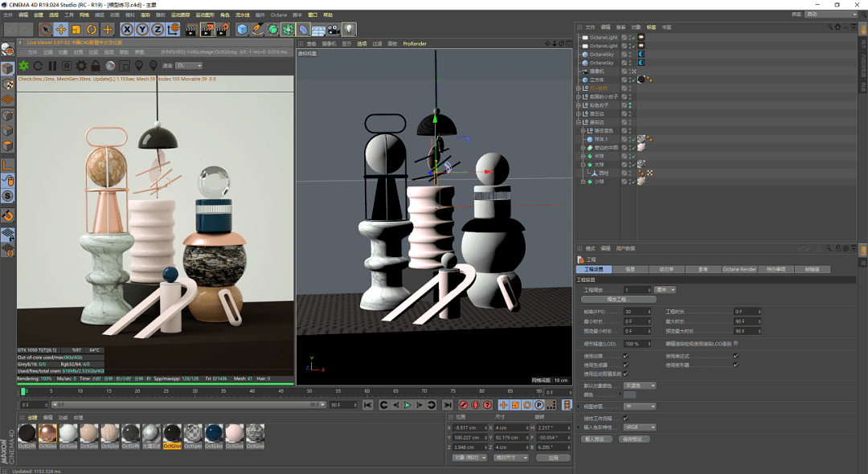
Task: Jump to the start of the timeline
Action: point(367,406)
